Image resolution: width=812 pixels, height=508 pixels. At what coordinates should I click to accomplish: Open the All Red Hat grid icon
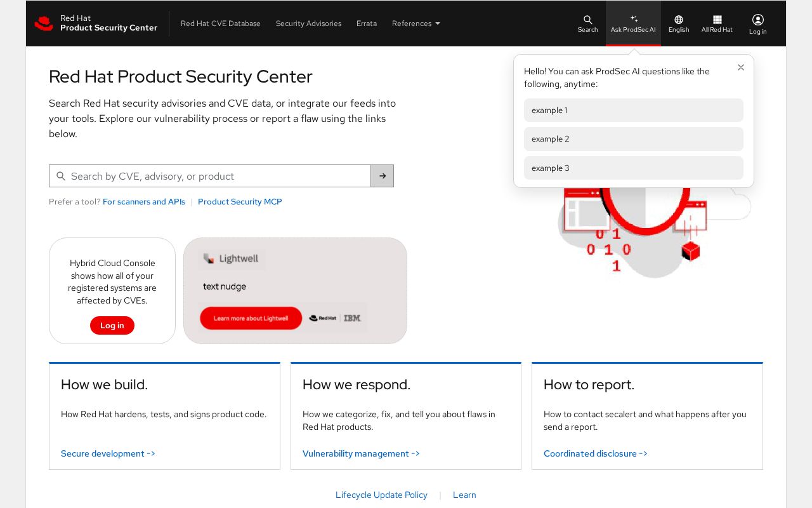pyautogui.click(x=717, y=20)
